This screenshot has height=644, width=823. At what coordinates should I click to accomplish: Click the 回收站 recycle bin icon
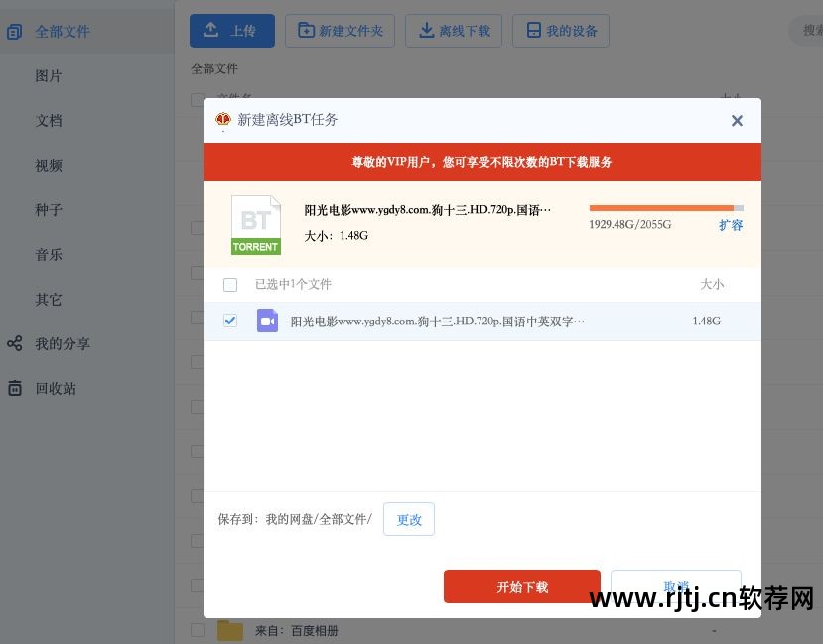coord(14,388)
